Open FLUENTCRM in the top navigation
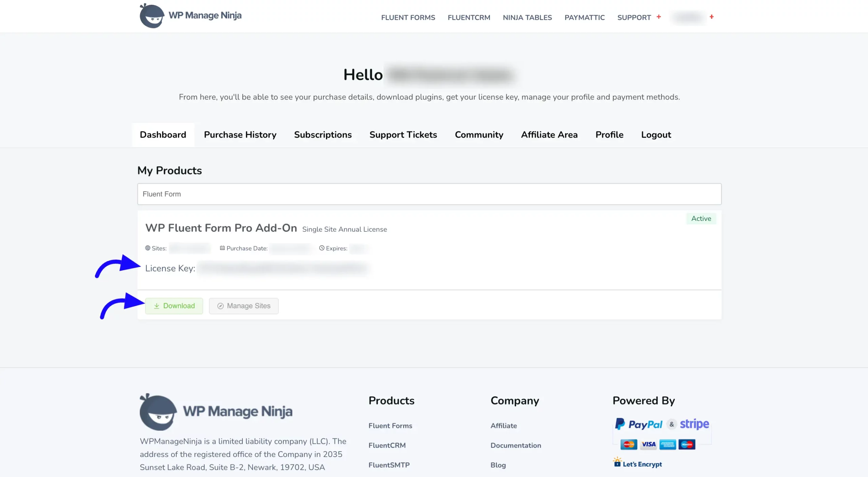 click(469, 17)
